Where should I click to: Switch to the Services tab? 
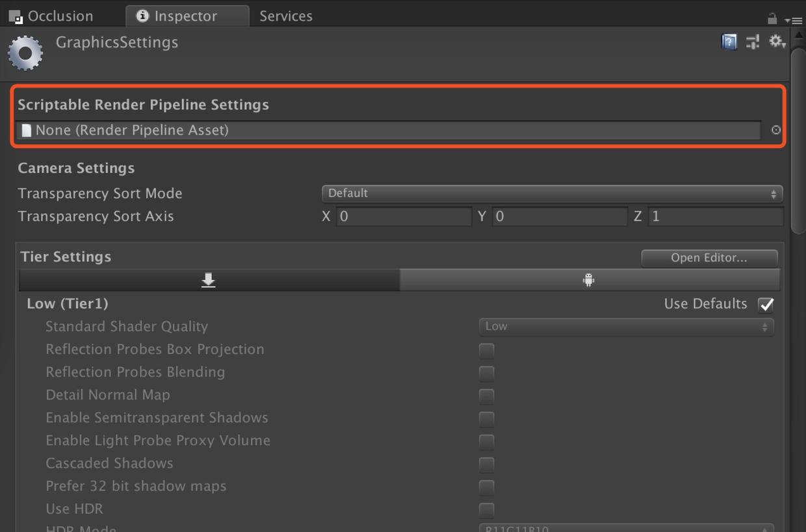pyautogui.click(x=286, y=16)
